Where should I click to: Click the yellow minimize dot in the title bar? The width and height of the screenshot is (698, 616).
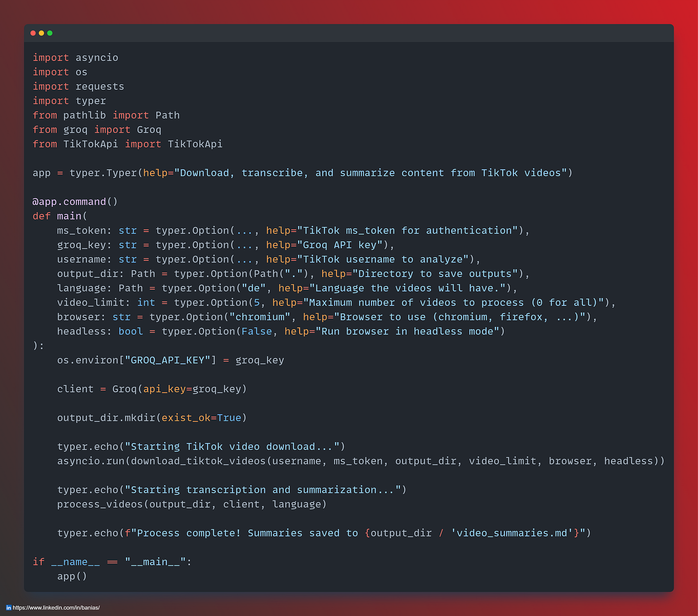[41, 33]
